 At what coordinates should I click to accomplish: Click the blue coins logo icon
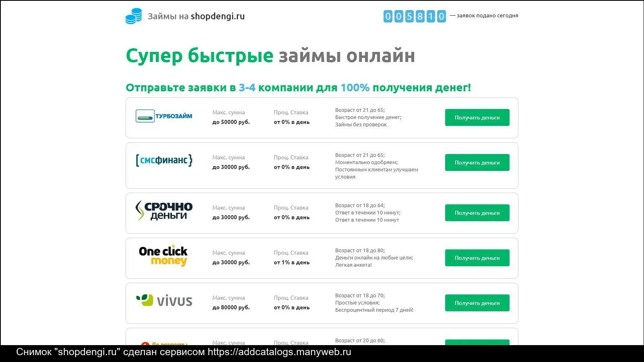(134, 16)
